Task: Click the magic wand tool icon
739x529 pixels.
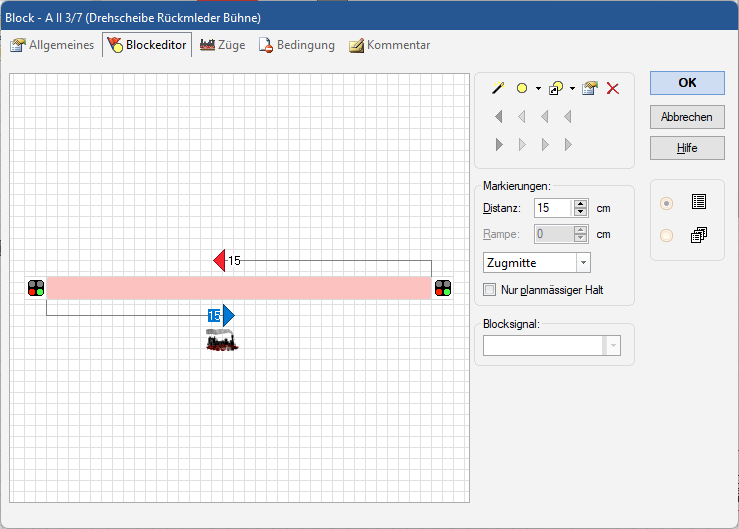Action: point(498,89)
